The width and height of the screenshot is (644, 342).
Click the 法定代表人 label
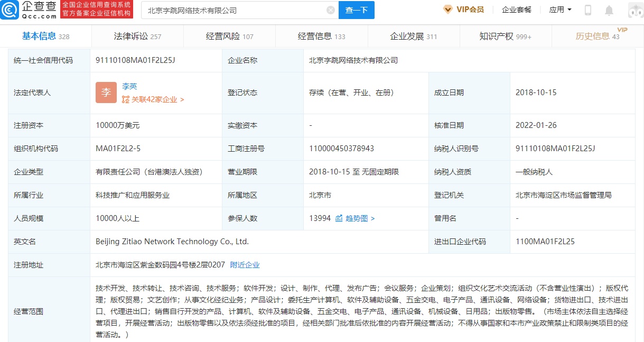point(32,93)
